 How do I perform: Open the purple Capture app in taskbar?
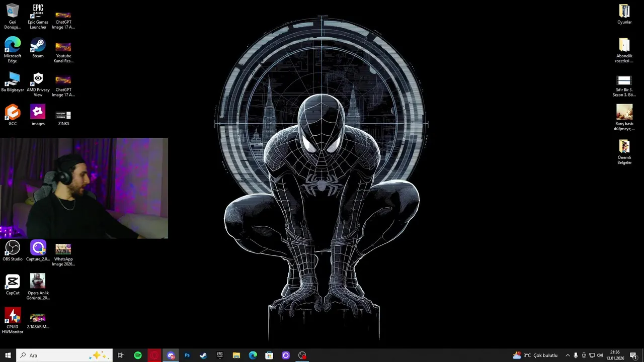coord(286,355)
